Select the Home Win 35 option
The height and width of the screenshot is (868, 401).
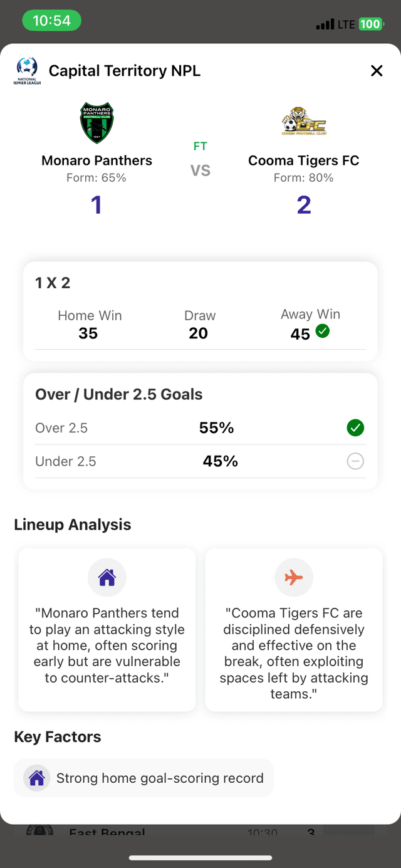click(89, 325)
